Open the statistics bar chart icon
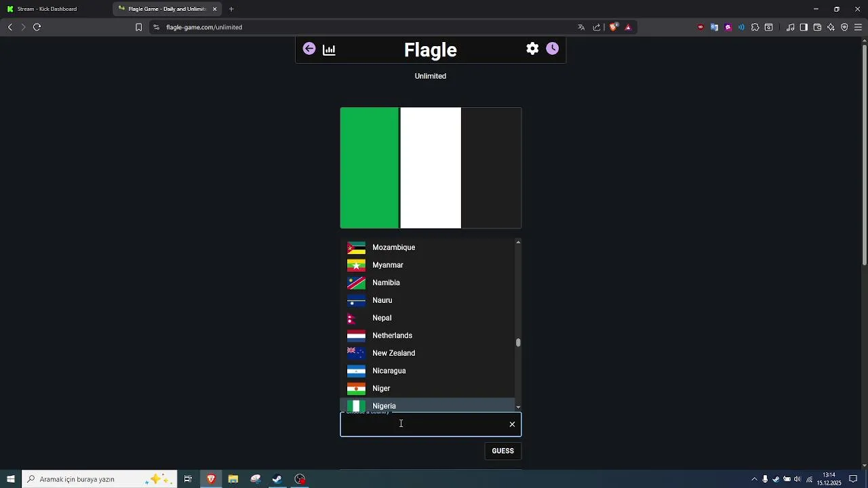The width and height of the screenshot is (868, 488). point(329,49)
